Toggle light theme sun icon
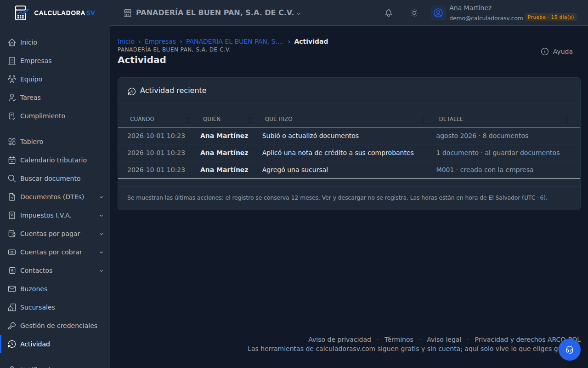The width and height of the screenshot is (588, 368). point(414,13)
